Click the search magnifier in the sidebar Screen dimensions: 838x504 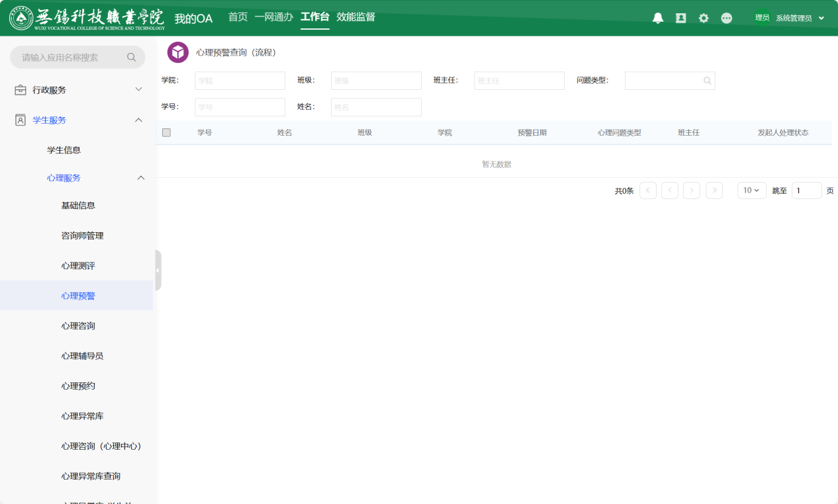(132, 58)
